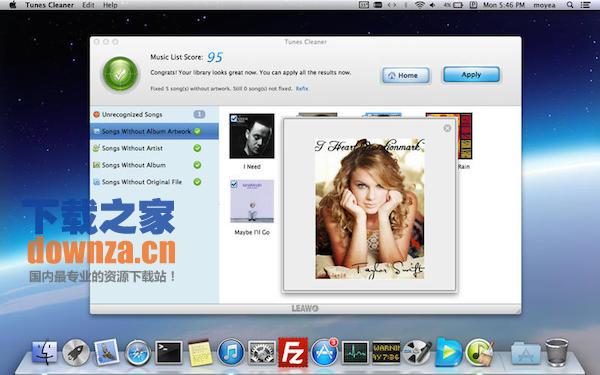600x375 pixels.
Task: Click green check beside Songs Without Original File
Action: point(197,182)
